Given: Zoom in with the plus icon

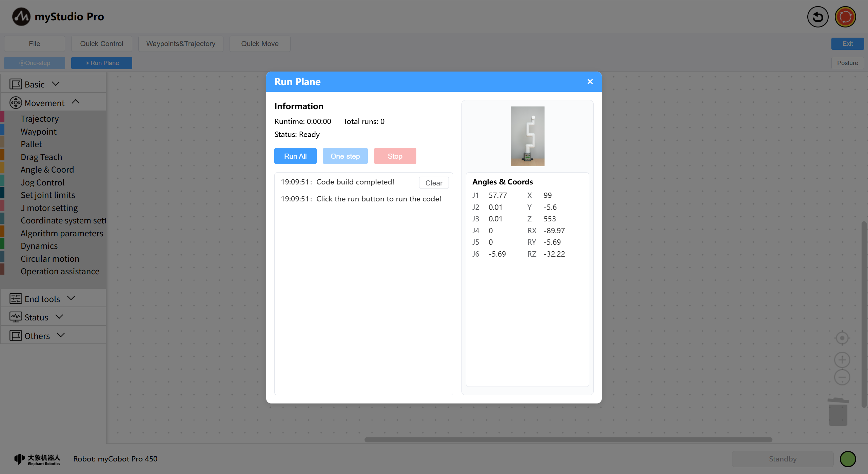Looking at the screenshot, I should pyautogui.click(x=842, y=360).
